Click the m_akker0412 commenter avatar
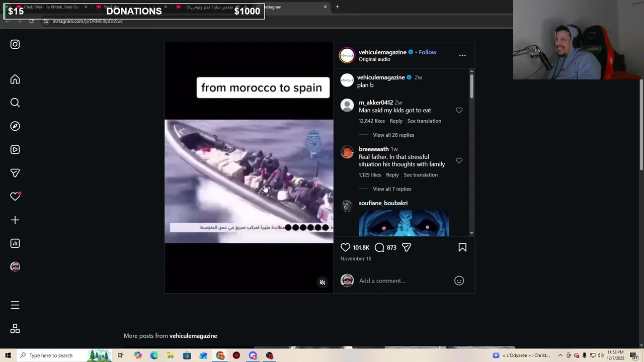Image resolution: width=644 pixels, height=362 pixels. point(347,105)
